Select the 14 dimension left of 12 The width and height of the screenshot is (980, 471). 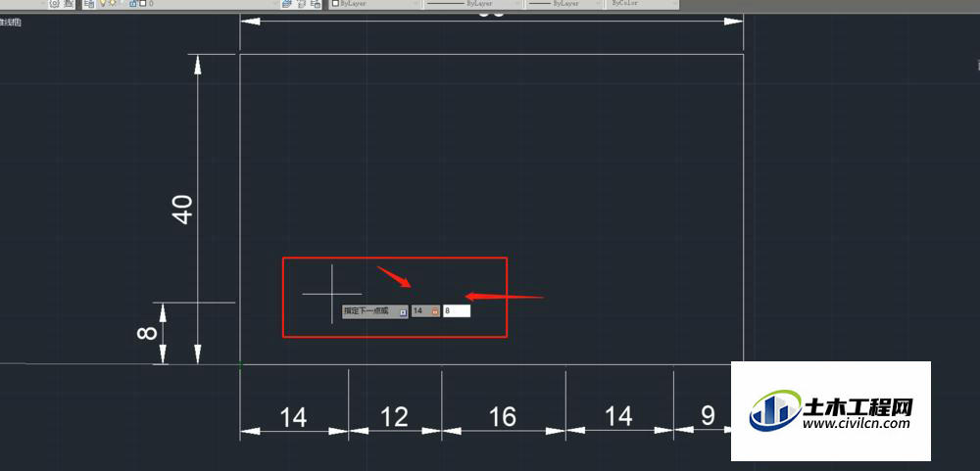pos(292,417)
